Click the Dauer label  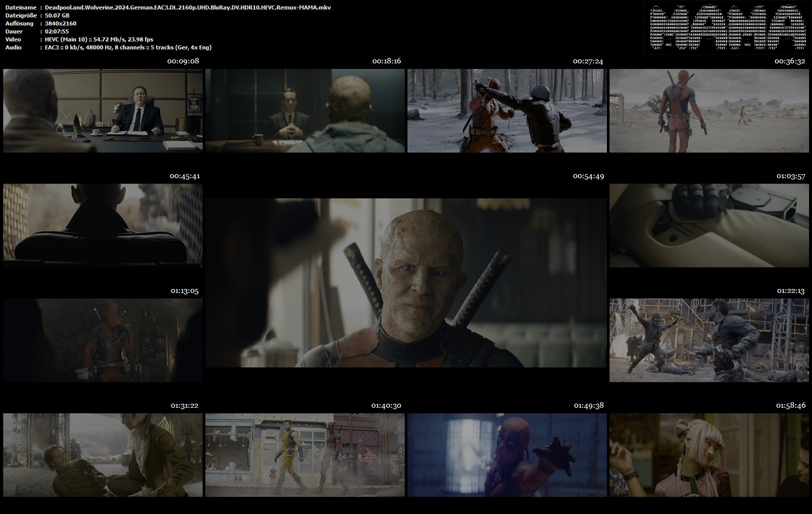(x=14, y=31)
